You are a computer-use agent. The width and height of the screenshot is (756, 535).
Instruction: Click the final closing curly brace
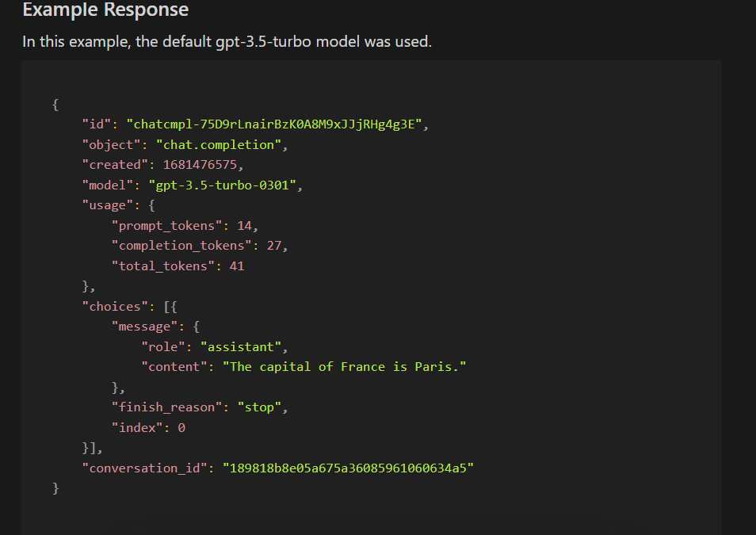coord(55,488)
